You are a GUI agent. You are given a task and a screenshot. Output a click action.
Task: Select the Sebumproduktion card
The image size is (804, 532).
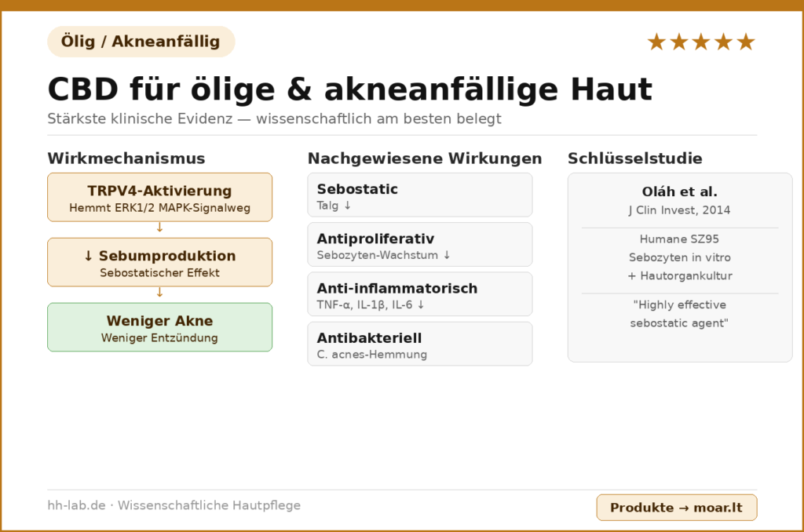point(159,262)
